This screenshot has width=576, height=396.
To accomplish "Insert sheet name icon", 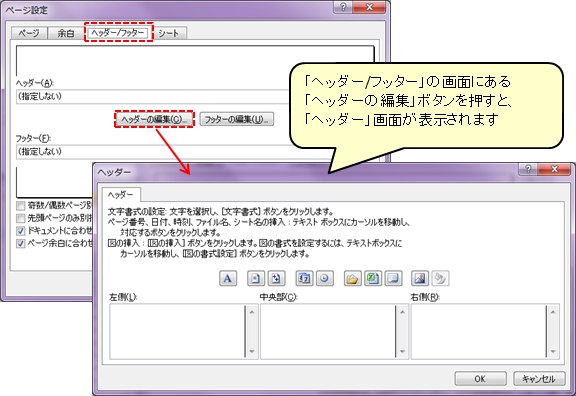I will pos(393,278).
